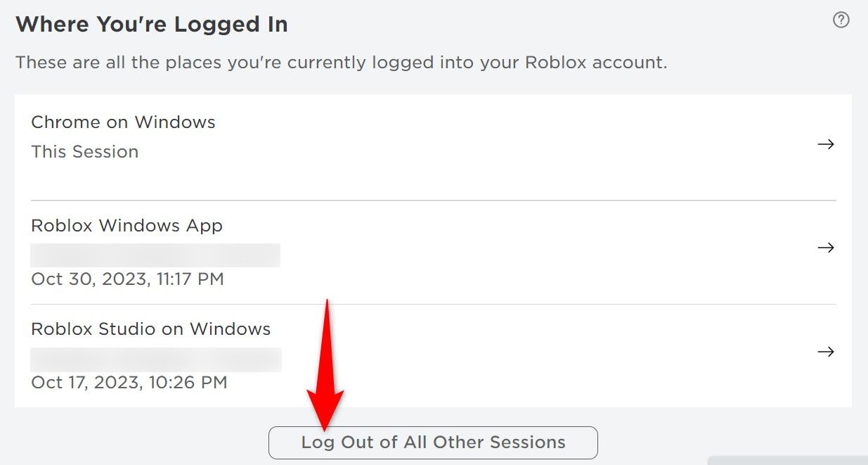Click Log Out of All Other Sessions
This screenshot has width=868, height=465.
pyautogui.click(x=433, y=442)
